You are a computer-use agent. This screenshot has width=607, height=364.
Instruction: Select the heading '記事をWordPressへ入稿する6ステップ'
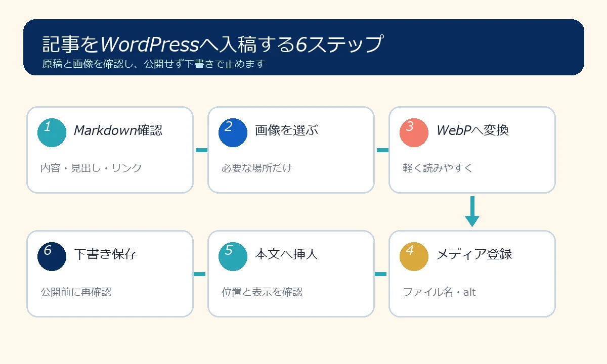point(212,44)
